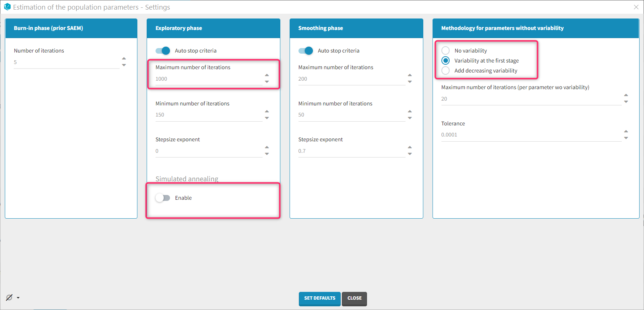Enable Simulated annealing switch
This screenshot has height=310, width=644.
(x=163, y=198)
